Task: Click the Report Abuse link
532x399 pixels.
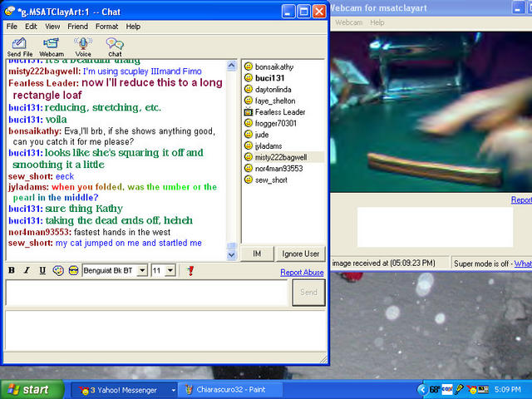Action: 302,273
